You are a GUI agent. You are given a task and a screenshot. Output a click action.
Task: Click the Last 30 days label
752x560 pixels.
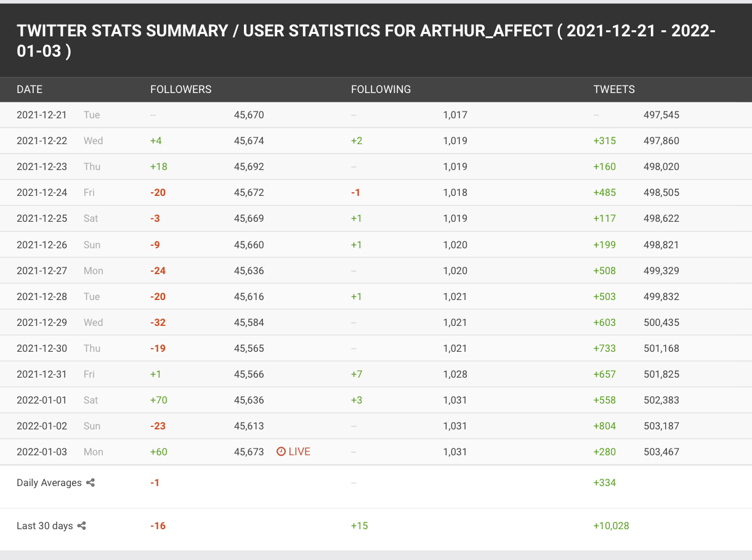coord(45,526)
